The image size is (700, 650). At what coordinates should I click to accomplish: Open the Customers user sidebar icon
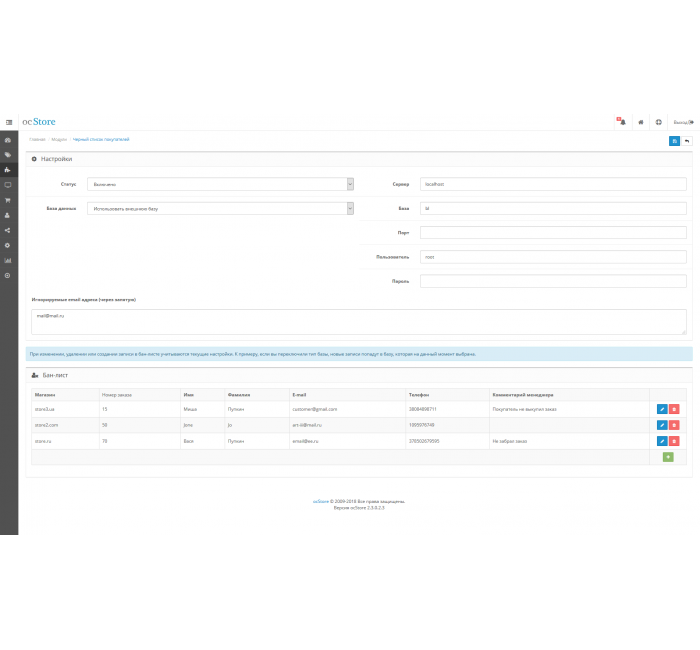[8, 215]
